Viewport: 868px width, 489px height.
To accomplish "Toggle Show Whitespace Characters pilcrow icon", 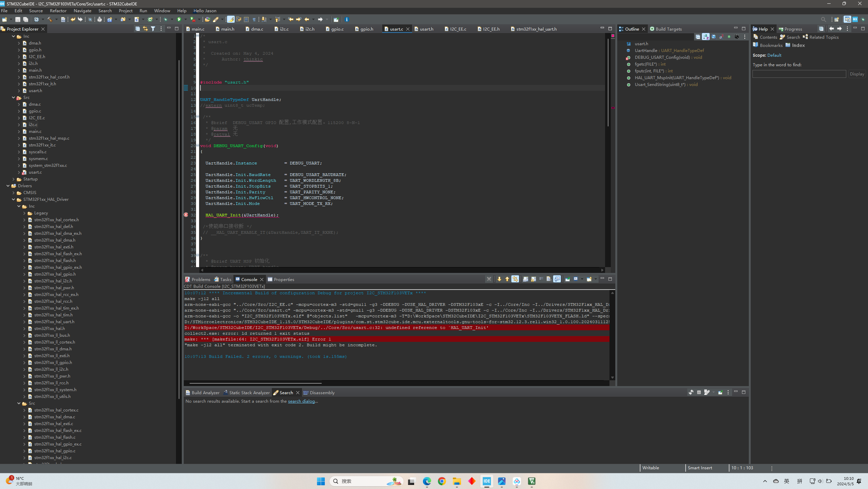I will (254, 19).
